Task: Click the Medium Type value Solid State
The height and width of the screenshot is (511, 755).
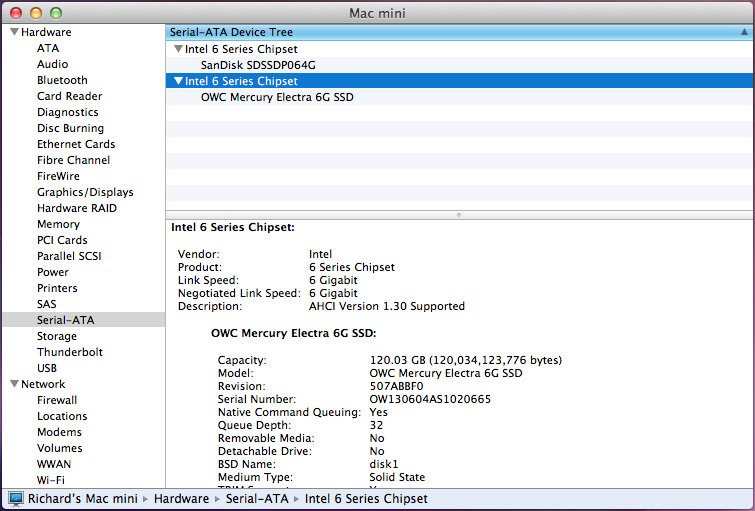Action: (x=397, y=477)
